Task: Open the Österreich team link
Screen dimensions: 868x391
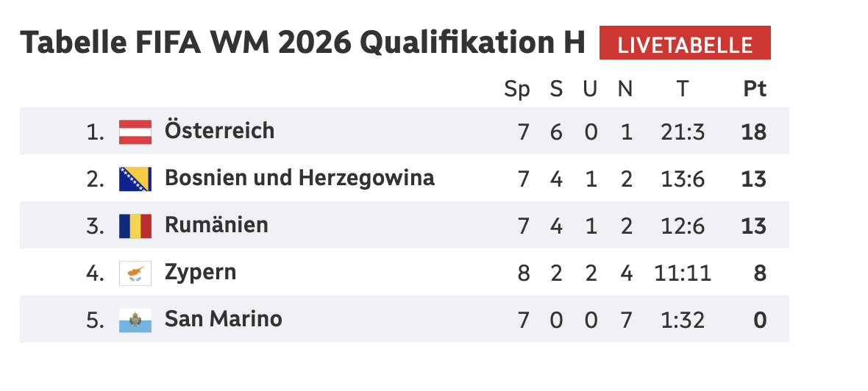Action: pyautogui.click(x=219, y=131)
